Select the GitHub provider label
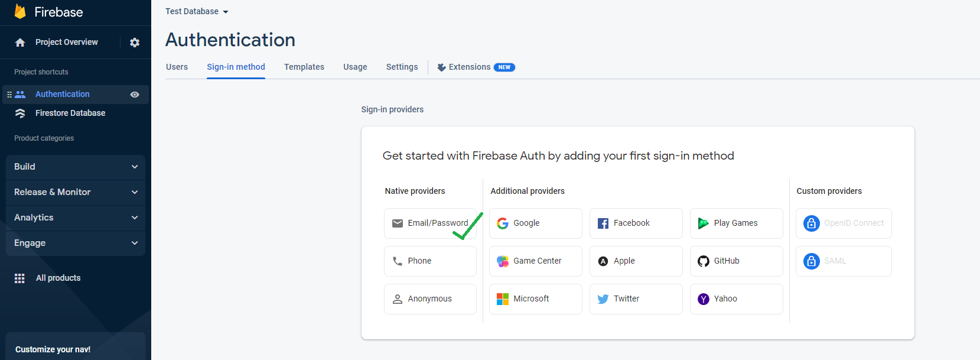The image size is (980, 360). (727, 261)
